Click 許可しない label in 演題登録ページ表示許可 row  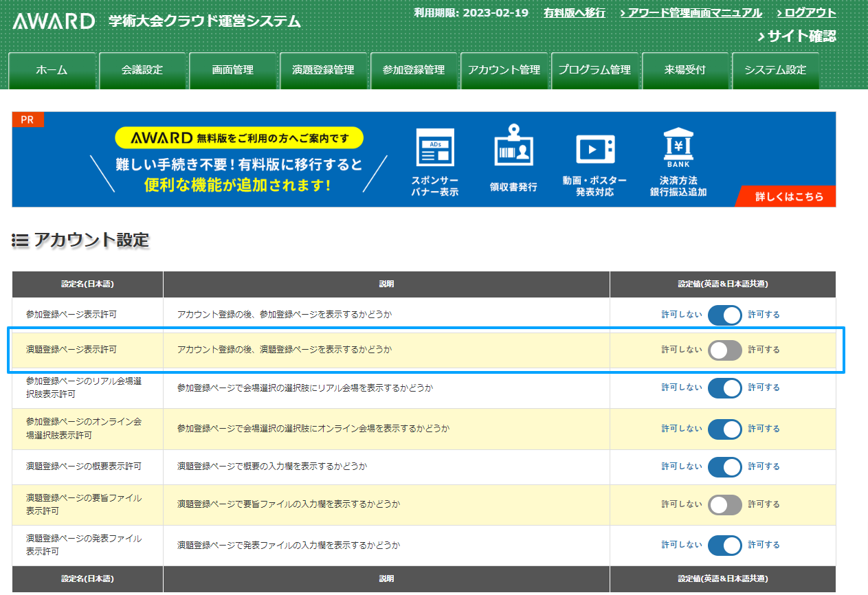(682, 350)
